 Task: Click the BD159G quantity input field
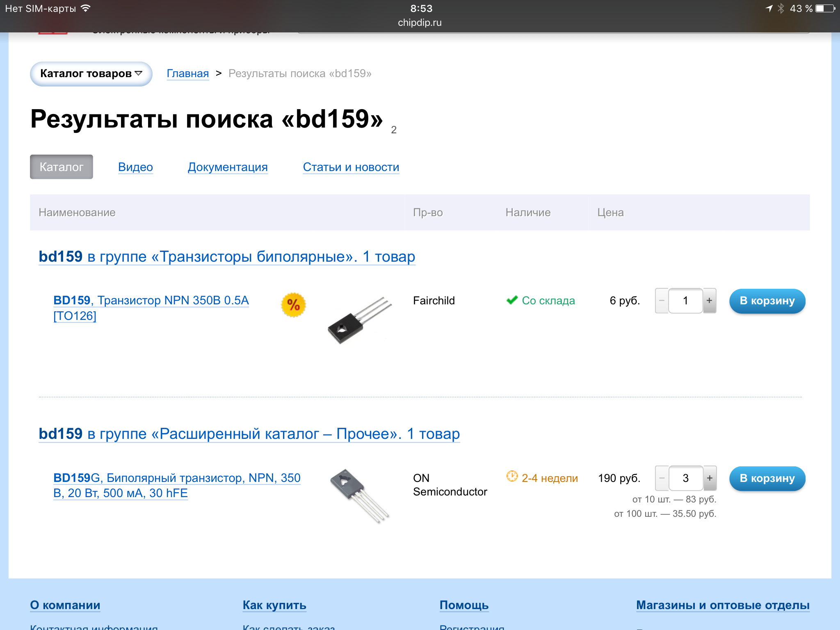click(x=685, y=478)
